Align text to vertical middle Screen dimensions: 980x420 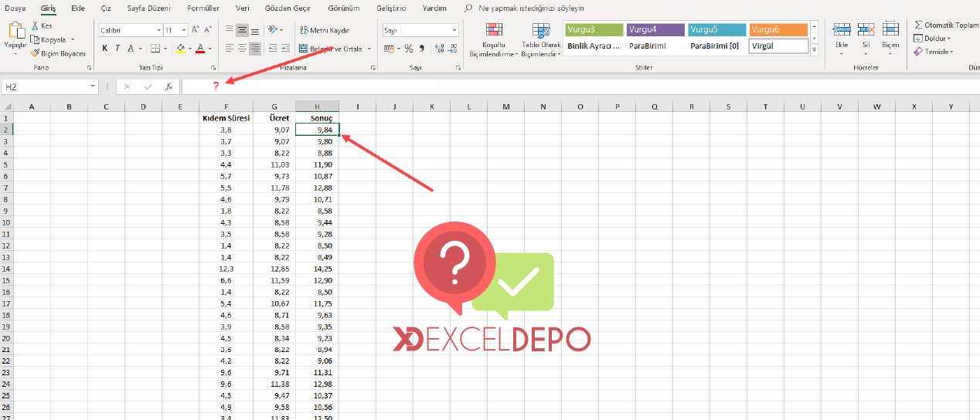pyautogui.click(x=243, y=30)
